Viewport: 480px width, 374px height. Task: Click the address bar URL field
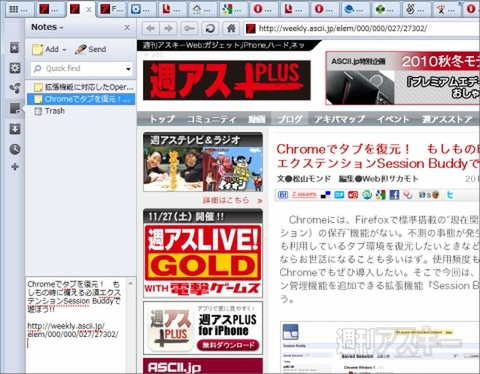pos(362,29)
